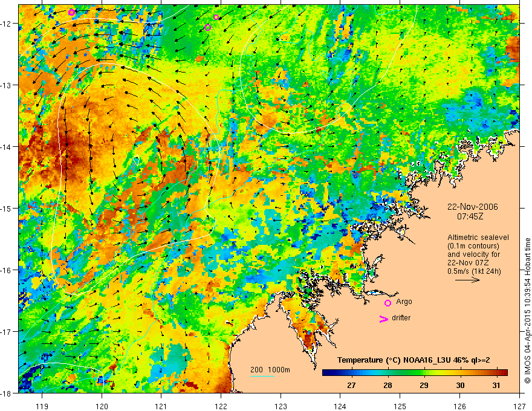Click the longitude axis label 124
Viewport: 532px width, 411px height.
point(340,406)
